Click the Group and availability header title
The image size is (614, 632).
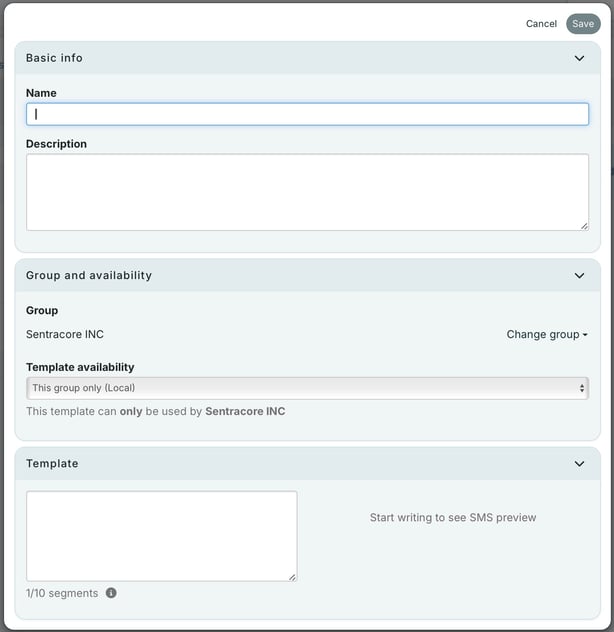pos(89,275)
